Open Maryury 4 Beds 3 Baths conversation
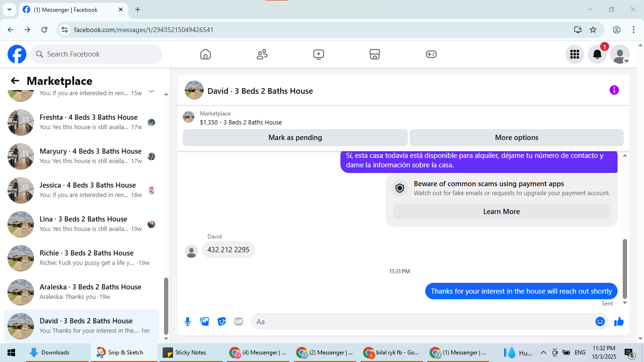644x362 pixels. pos(82,156)
